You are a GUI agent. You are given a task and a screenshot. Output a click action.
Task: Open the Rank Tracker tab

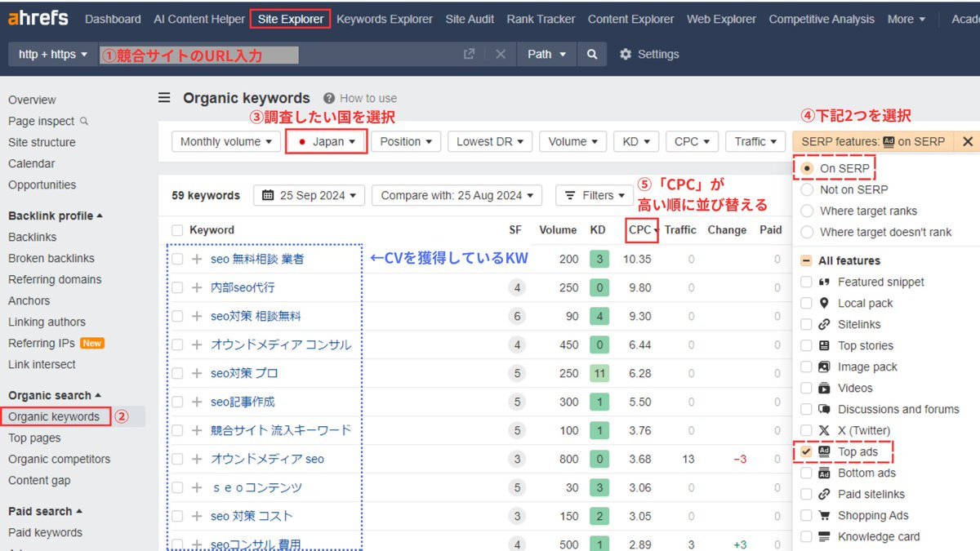coord(541,19)
